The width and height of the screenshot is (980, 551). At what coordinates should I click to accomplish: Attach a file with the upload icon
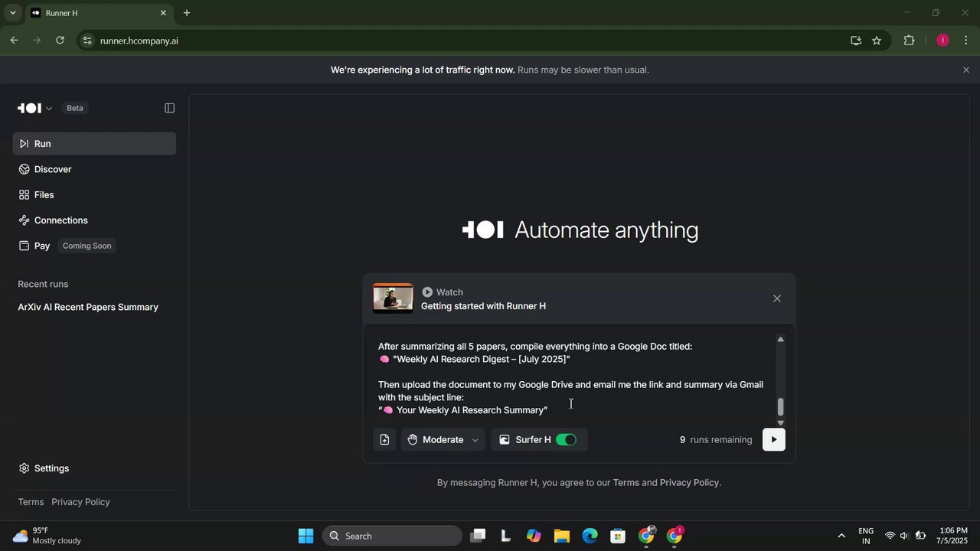[384, 440]
